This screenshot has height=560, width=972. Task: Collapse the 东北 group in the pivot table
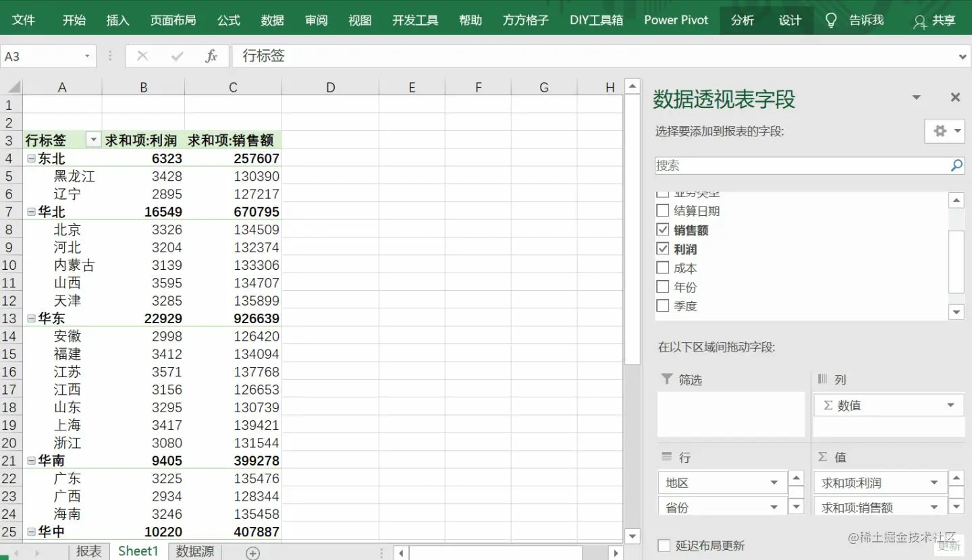[31, 159]
